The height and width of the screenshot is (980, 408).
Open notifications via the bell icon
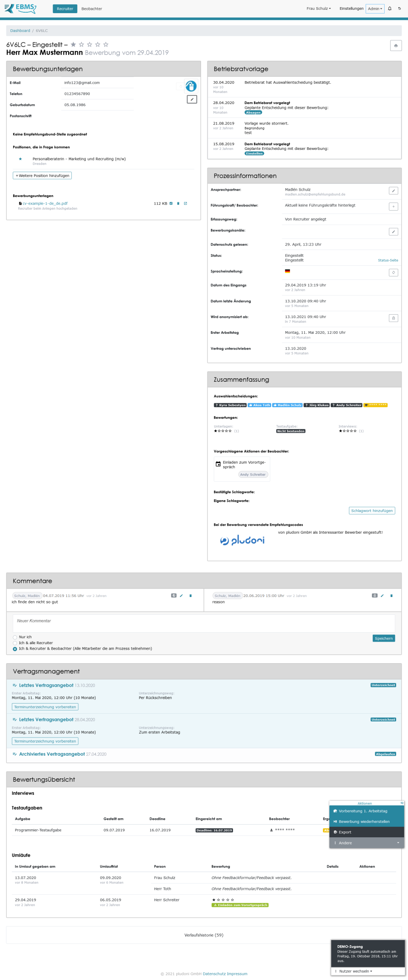coord(389,8)
